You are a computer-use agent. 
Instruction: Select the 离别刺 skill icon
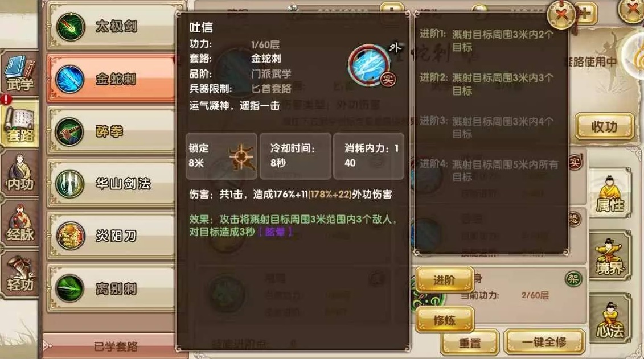70,288
